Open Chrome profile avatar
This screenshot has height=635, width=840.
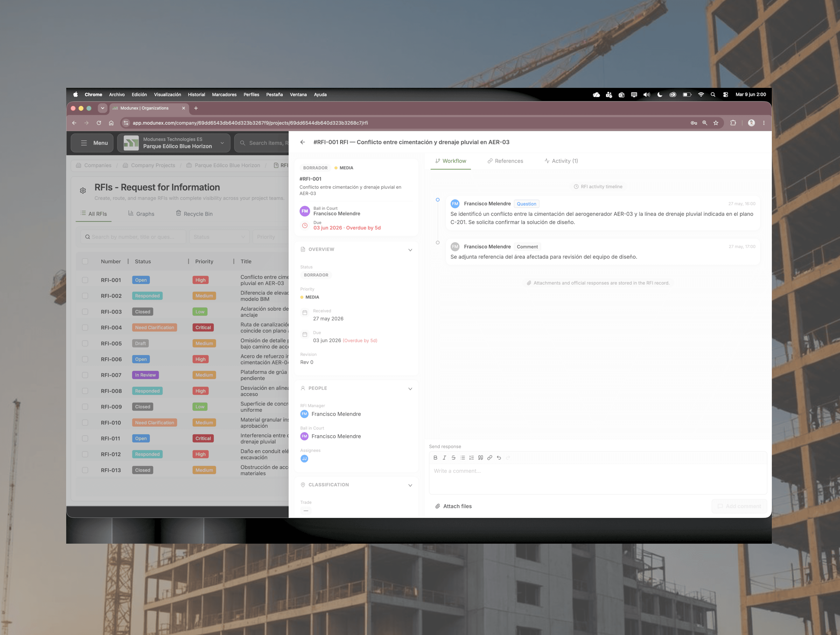coord(751,123)
